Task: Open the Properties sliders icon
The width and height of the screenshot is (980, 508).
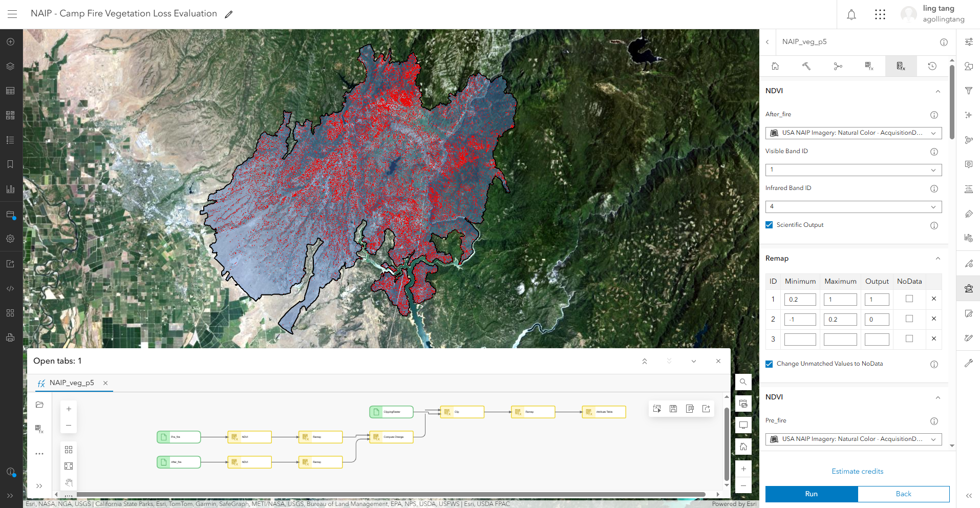Action: pos(969,42)
